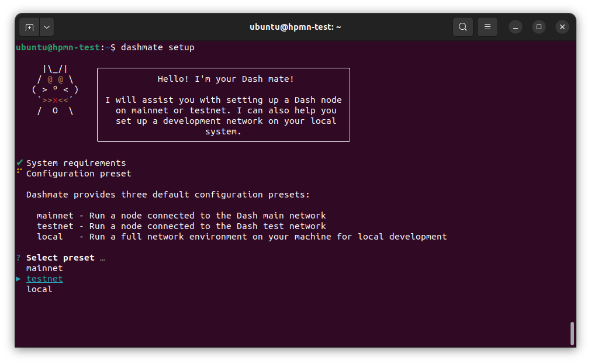Open a new terminal tab
This screenshot has width=591, height=364.
pyautogui.click(x=29, y=26)
